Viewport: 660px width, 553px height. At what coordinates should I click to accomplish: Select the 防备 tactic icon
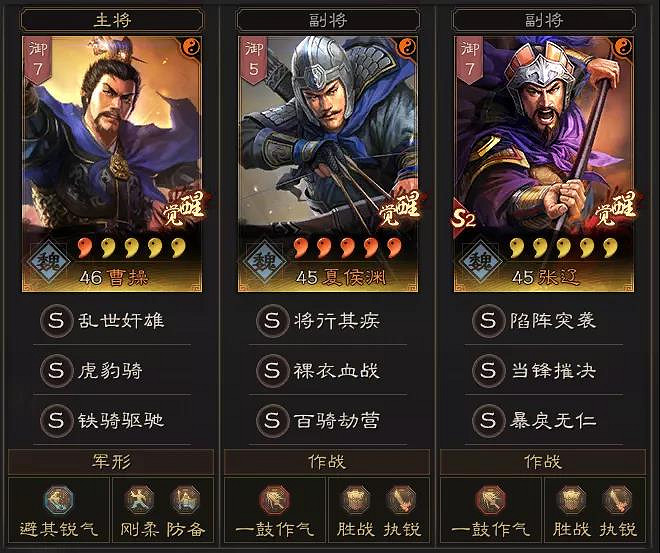point(185,500)
